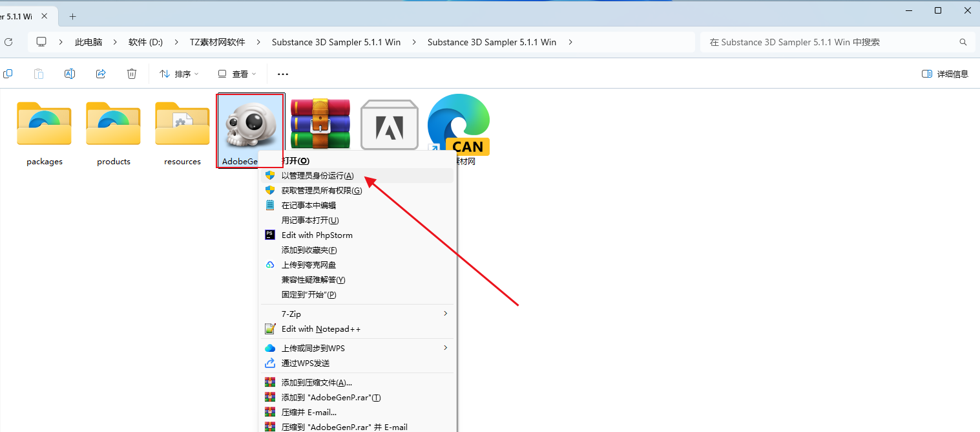The width and height of the screenshot is (980, 432).
Task: Select the resources folder
Action: coord(183,123)
